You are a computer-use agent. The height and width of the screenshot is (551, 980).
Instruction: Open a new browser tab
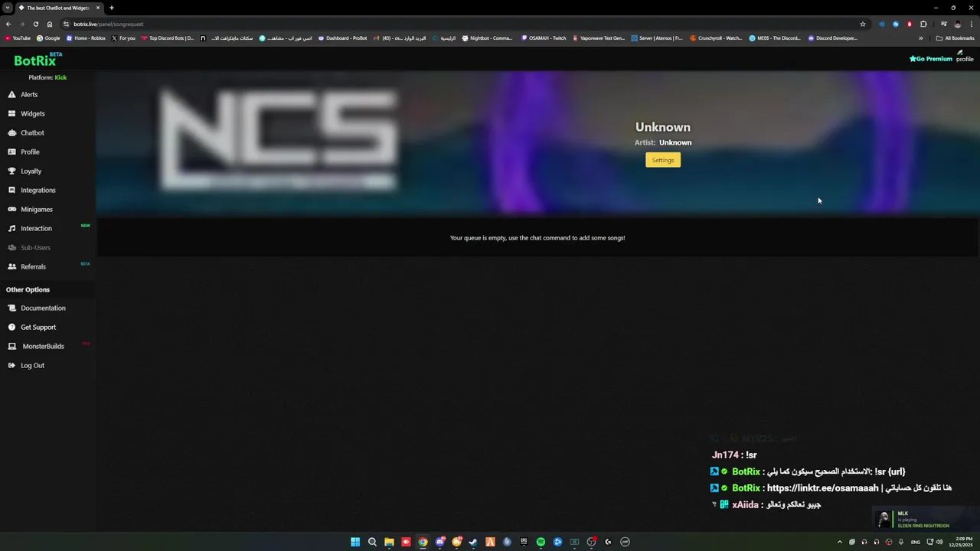click(111, 8)
